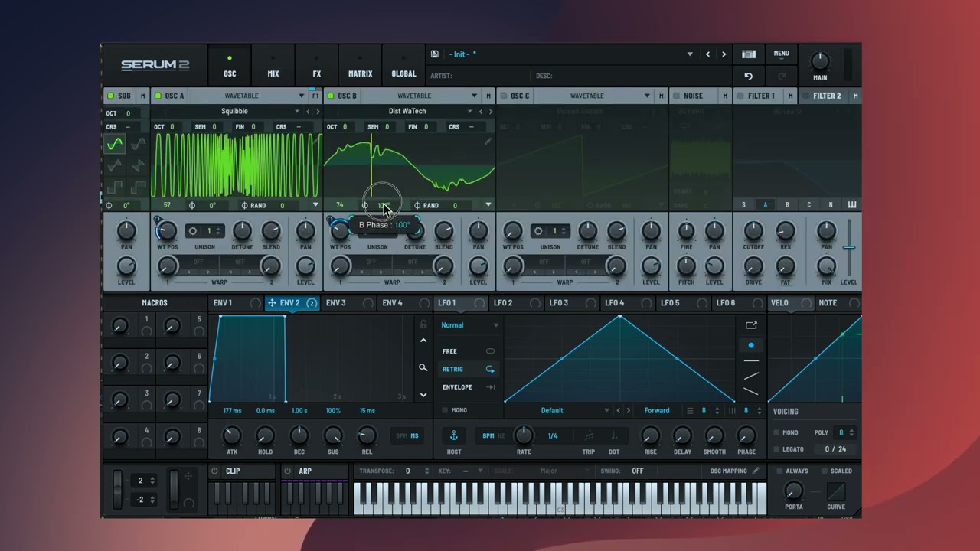Toggle the triplet note icon
This screenshot has height=551, width=980.
pos(588,436)
